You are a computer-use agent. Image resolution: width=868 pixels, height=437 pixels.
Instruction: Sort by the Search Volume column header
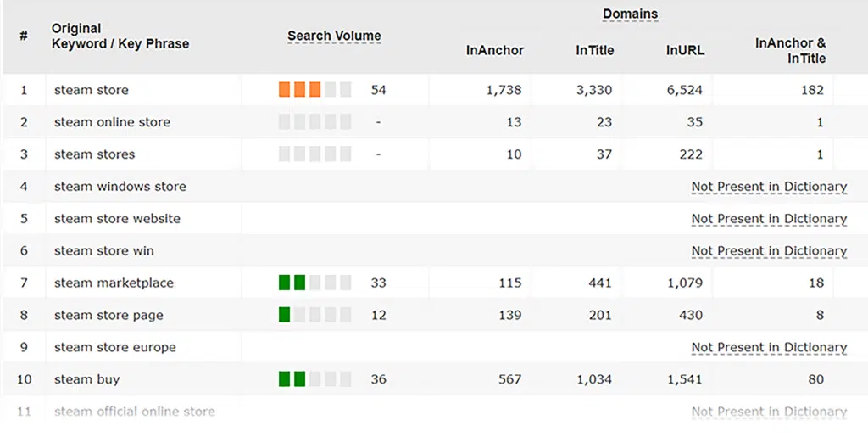(334, 36)
